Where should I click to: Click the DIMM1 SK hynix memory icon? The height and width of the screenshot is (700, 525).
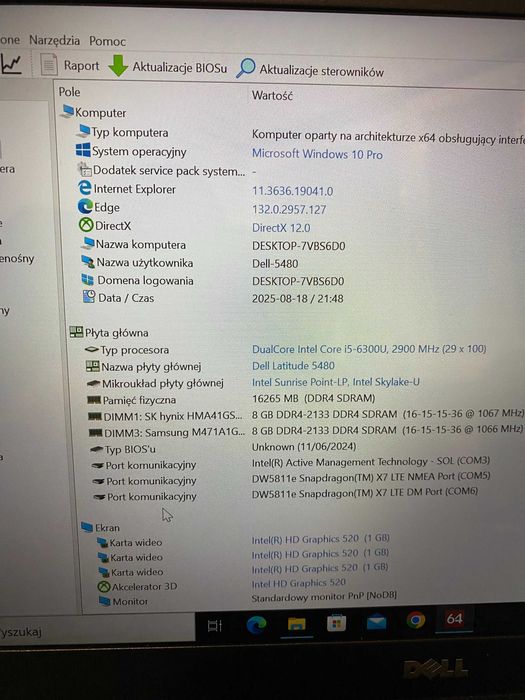95,416
